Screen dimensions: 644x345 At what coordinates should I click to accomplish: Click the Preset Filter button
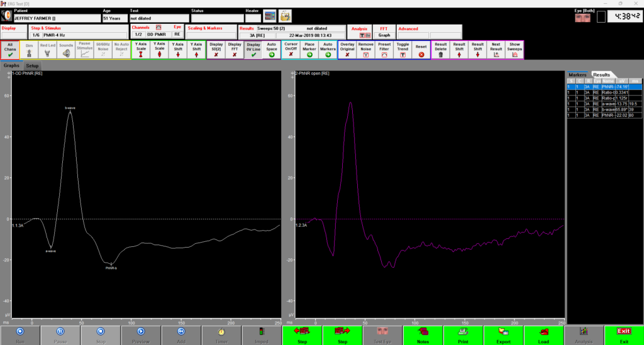tap(384, 50)
